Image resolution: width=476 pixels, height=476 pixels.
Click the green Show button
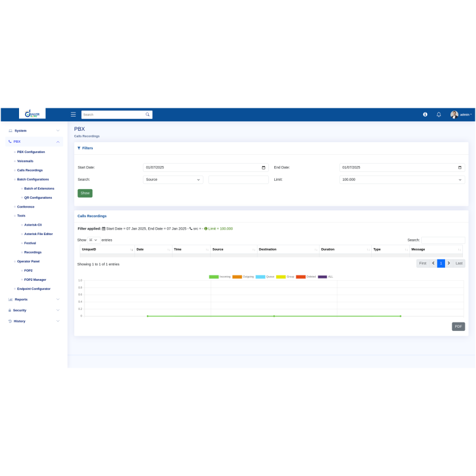(x=85, y=193)
